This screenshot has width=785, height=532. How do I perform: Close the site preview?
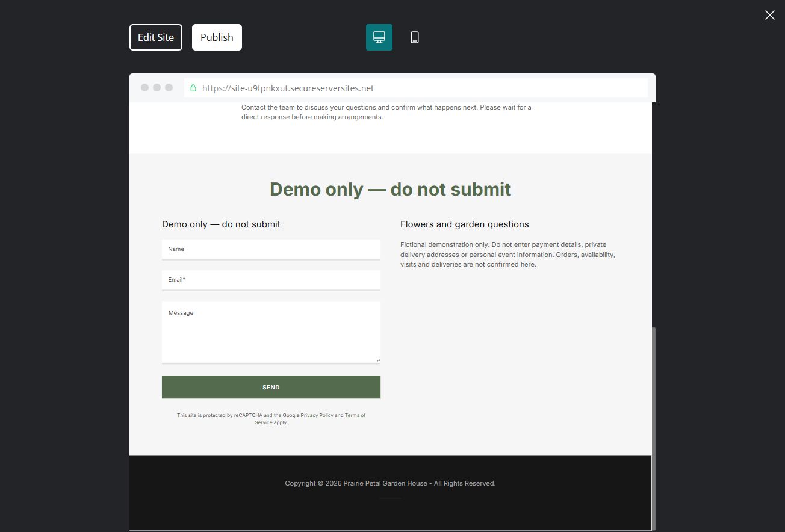coord(769,15)
